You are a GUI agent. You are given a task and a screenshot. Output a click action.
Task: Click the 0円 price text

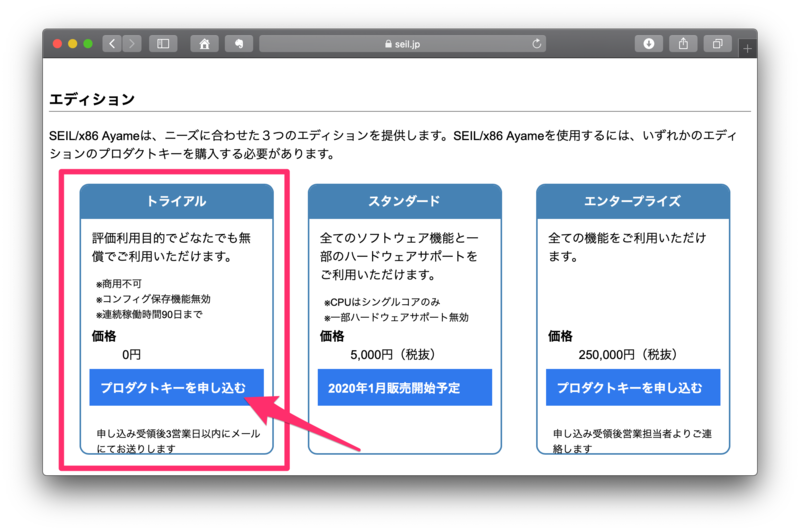pos(132,354)
